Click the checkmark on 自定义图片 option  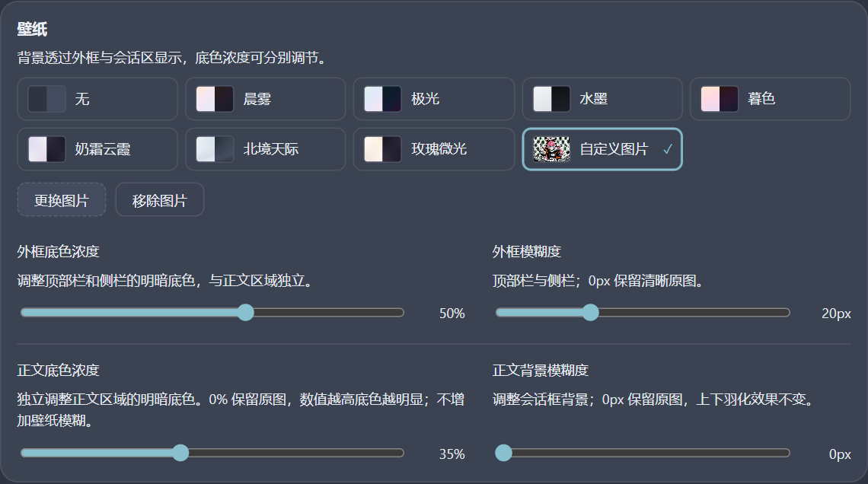click(668, 149)
